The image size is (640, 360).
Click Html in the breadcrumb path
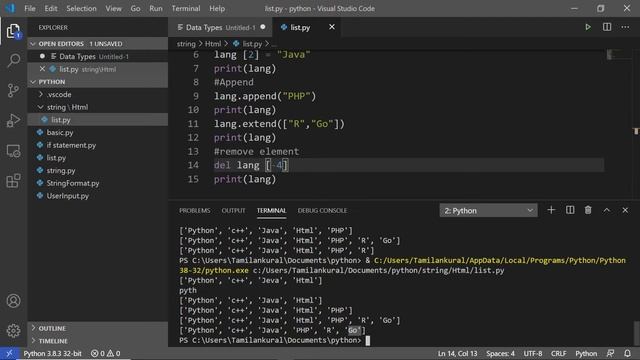pos(213,44)
